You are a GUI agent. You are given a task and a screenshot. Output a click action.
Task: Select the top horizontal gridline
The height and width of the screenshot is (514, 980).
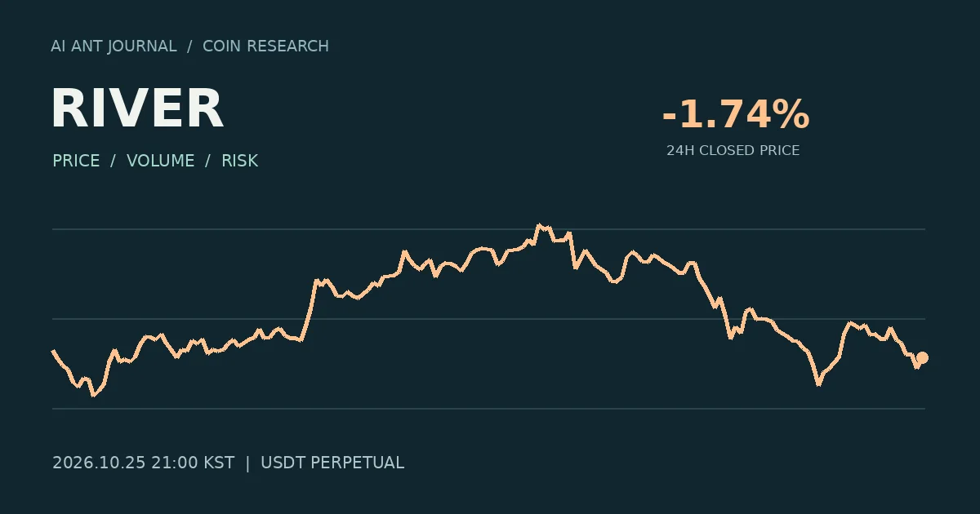click(x=488, y=229)
